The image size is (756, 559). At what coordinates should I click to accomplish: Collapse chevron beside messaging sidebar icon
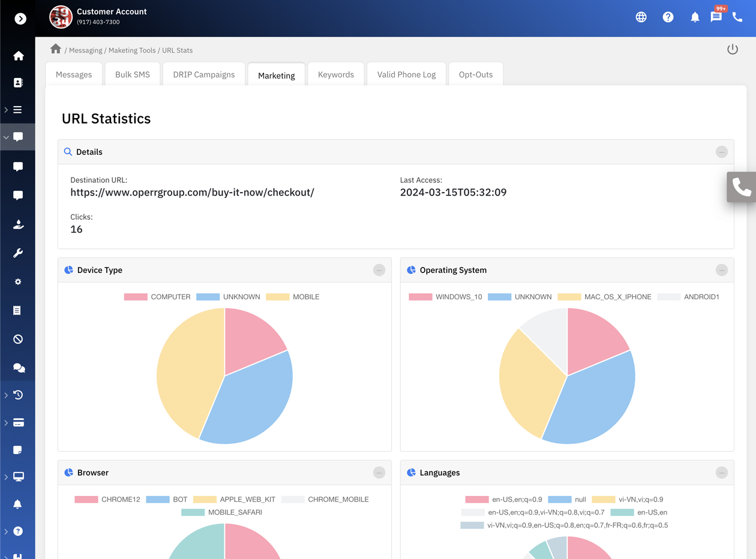point(6,137)
